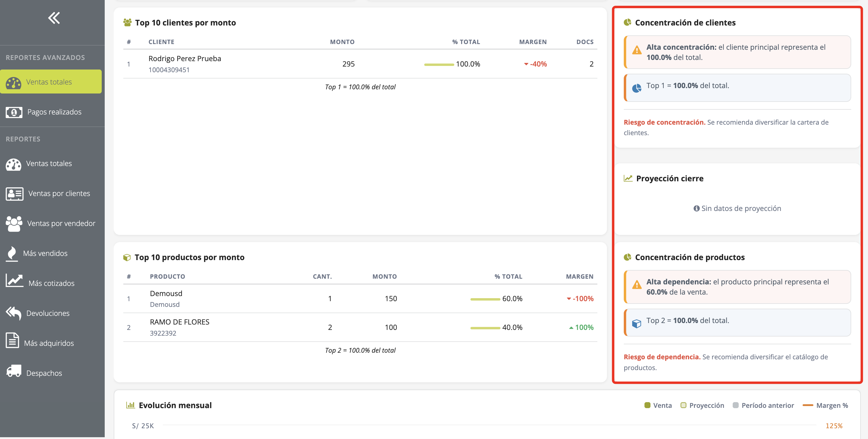Select highlighted Ventas totales under Reportes Avanzados
The width and height of the screenshot is (868, 439).
[51, 82]
